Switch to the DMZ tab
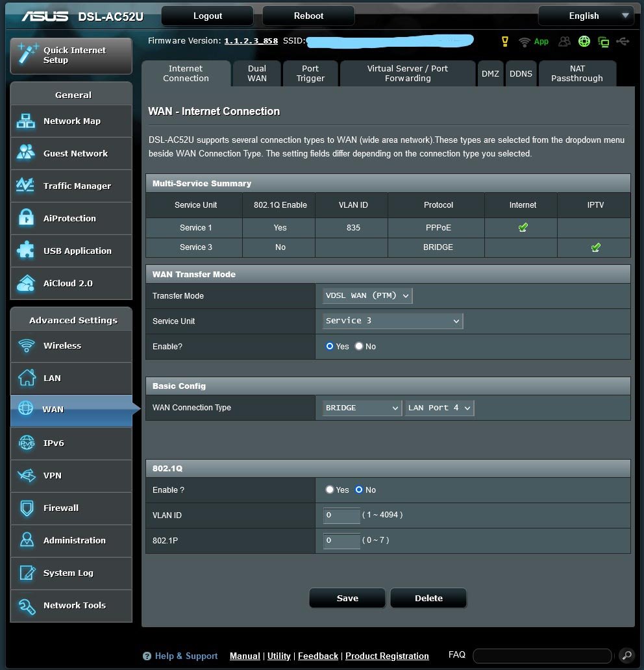The height and width of the screenshot is (670, 644). pyautogui.click(x=490, y=73)
